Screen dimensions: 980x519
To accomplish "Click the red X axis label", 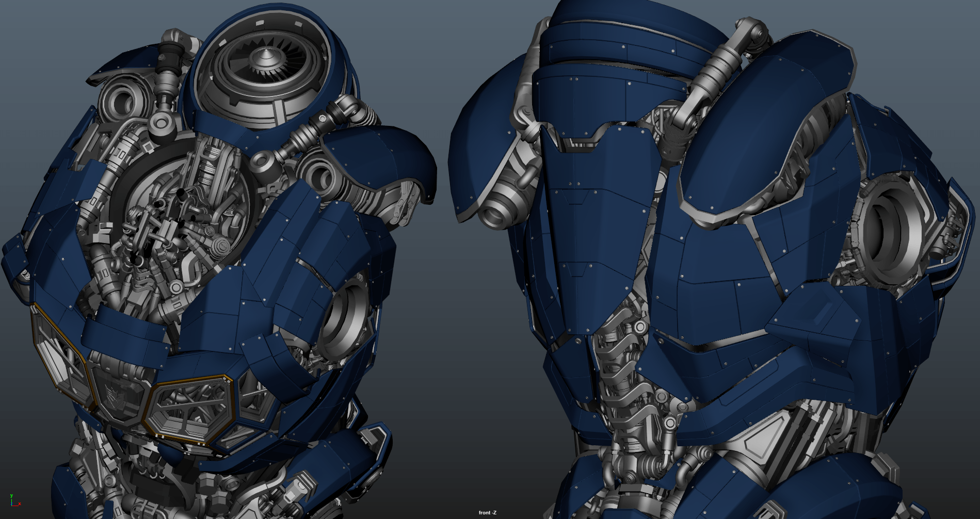I will point(20,504).
